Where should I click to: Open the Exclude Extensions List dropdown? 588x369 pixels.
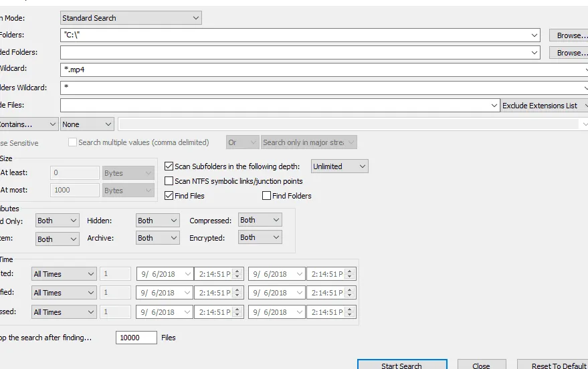click(543, 106)
